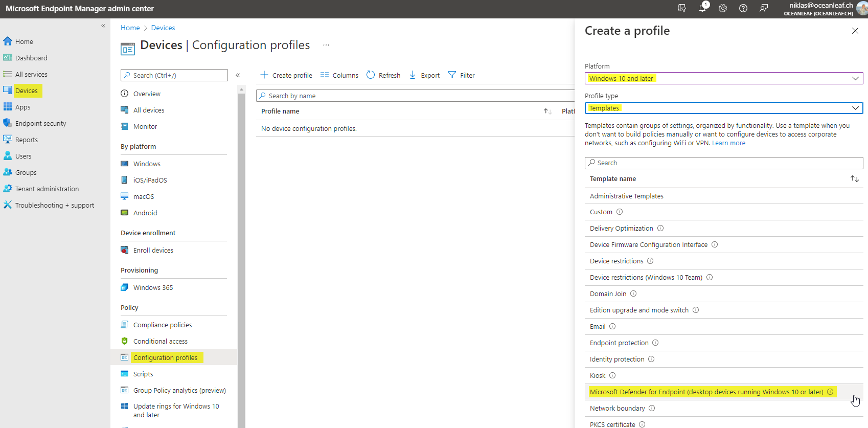The width and height of the screenshot is (868, 428).
Task: Open the directory and subscription filter icon
Action: coord(682,8)
